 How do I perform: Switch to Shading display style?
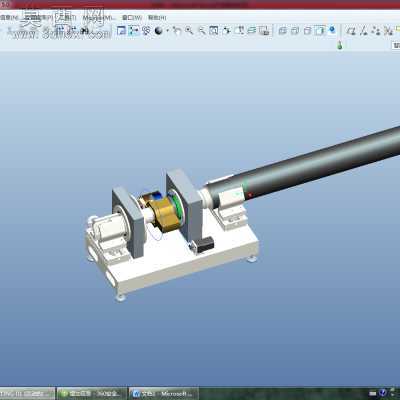(320, 31)
